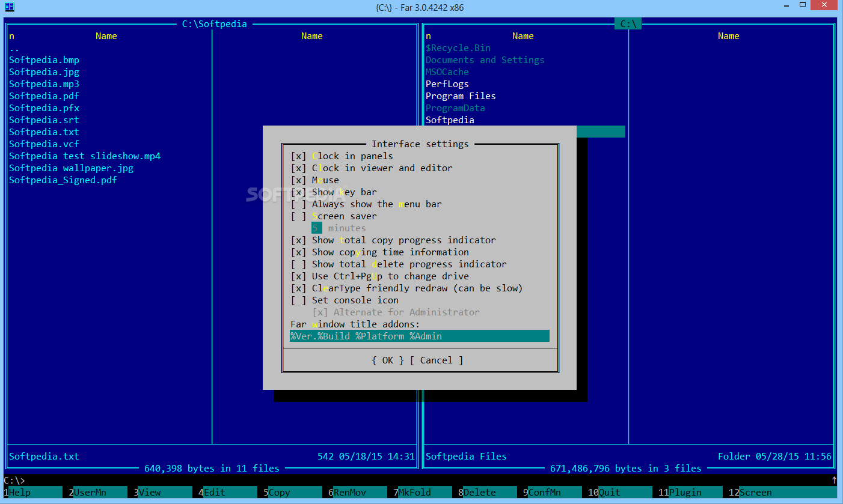Select Softpedia.bmp in left panel
Image resolution: width=843 pixels, height=504 pixels.
point(44,60)
